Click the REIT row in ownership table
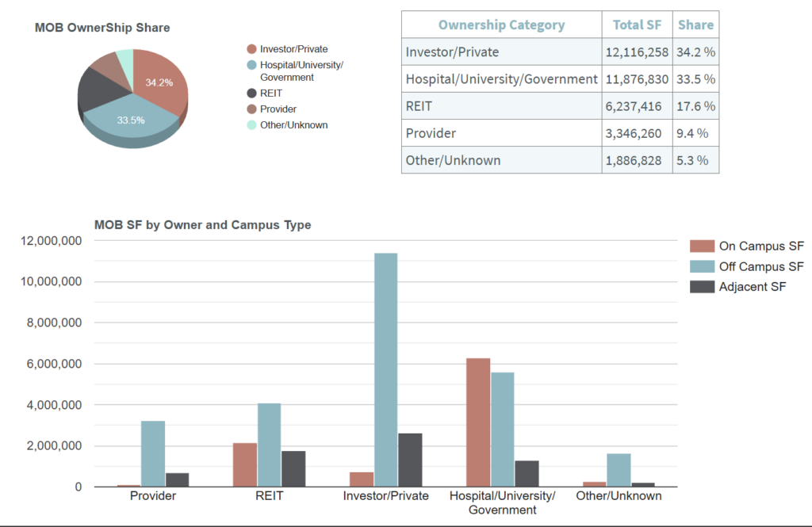The width and height of the screenshot is (812, 527). [501, 105]
